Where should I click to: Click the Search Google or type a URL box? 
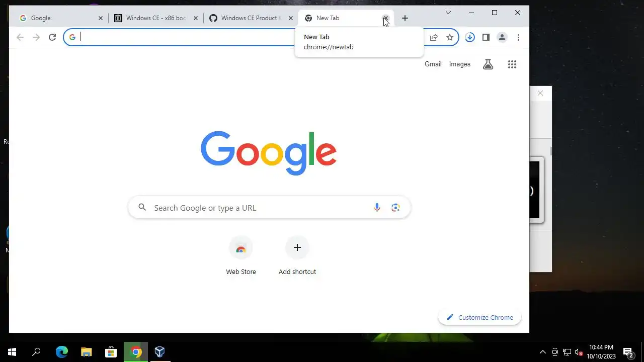pos(270,208)
